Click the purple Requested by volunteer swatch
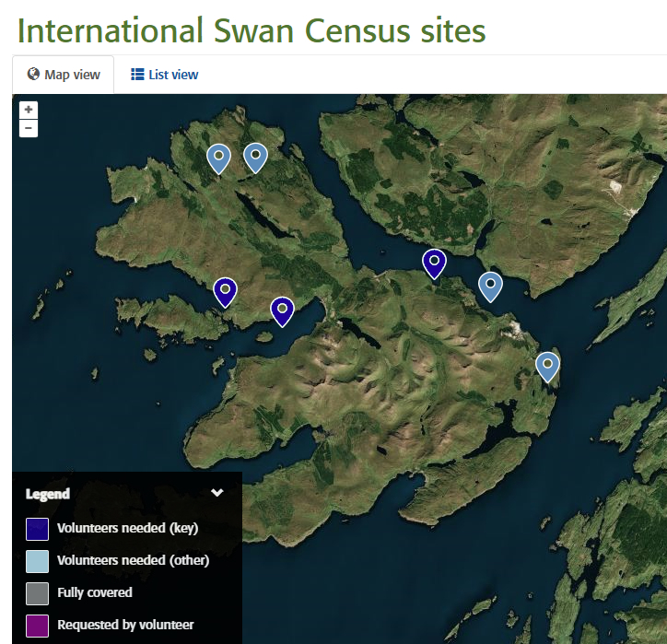667x644 pixels. (38, 626)
